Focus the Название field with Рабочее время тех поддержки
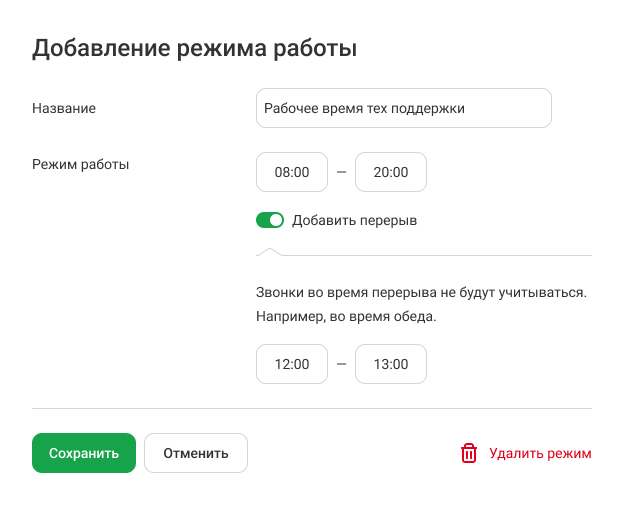This screenshot has height=505, width=624. coord(404,108)
